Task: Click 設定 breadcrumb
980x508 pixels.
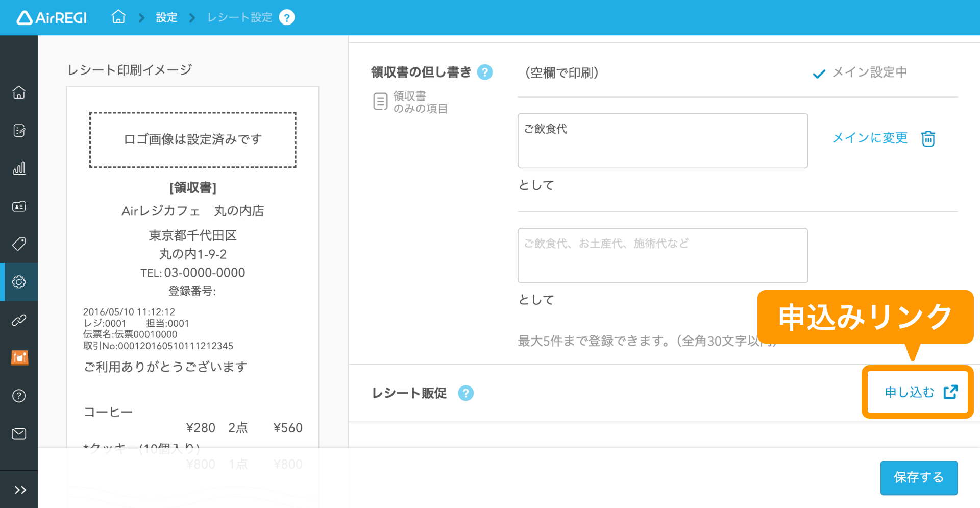Action: [166, 18]
